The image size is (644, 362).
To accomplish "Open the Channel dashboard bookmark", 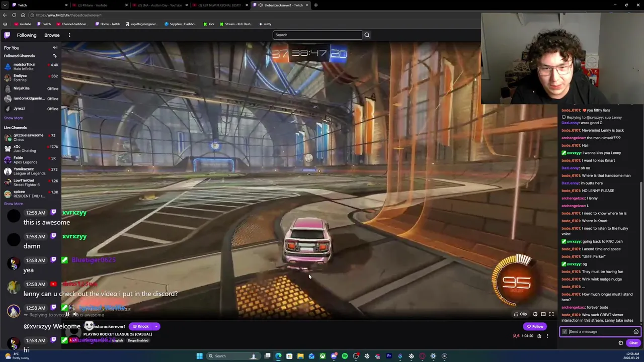I will (72, 24).
